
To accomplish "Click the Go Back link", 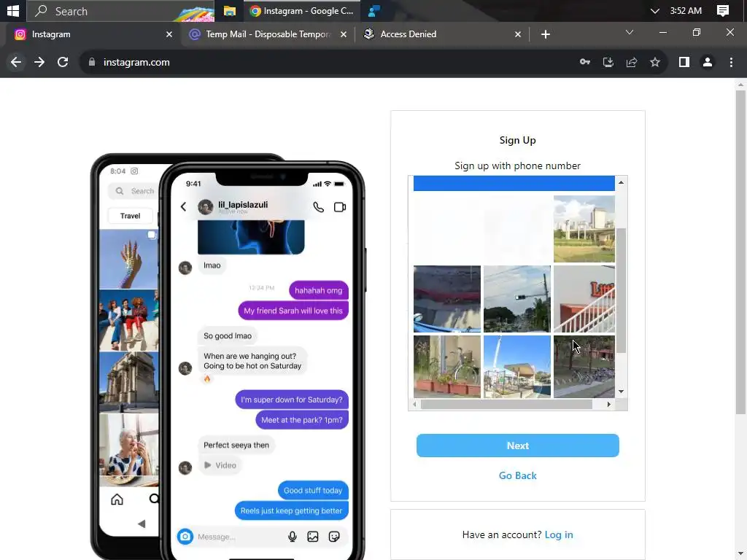I will (x=517, y=475).
